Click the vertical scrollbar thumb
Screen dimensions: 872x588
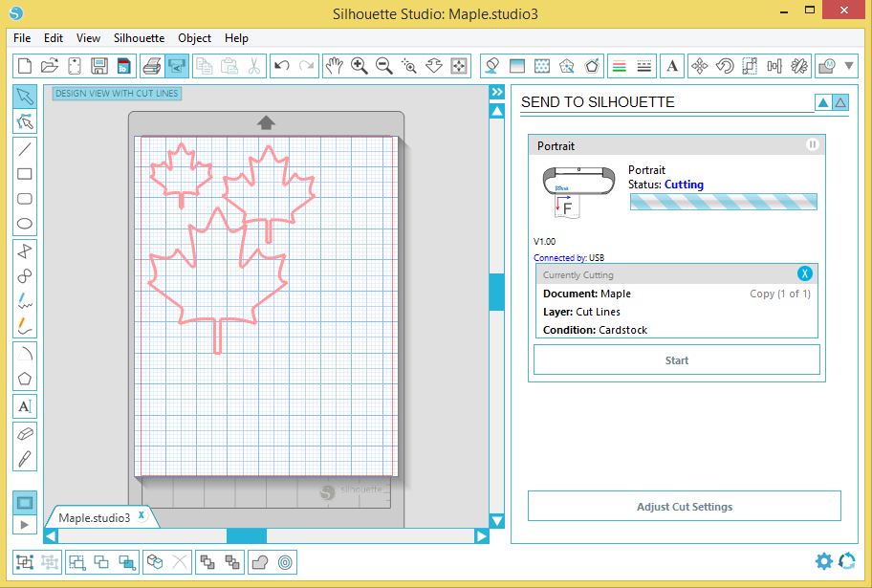coord(496,292)
